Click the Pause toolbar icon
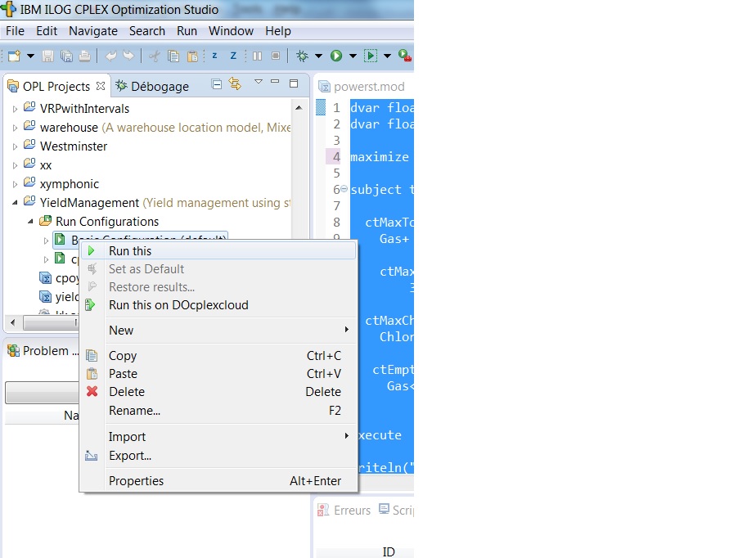This screenshot has height=558, width=756. [x=258, y=56]
